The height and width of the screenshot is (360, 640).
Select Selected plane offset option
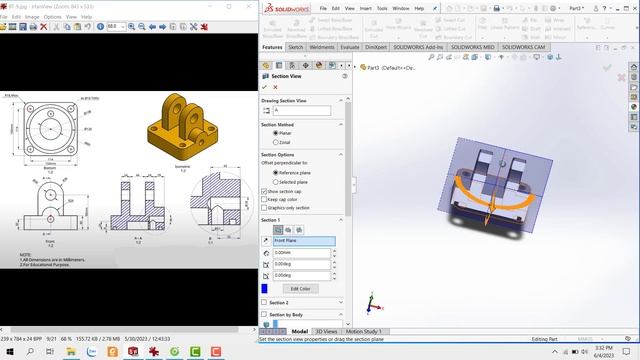coord(276,182)
